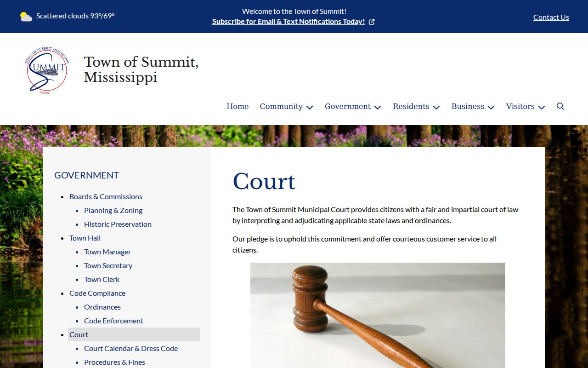This screenshot has height=368, width=588.
Task: Expand the Business menu chevron
Action: pos(491,107)
